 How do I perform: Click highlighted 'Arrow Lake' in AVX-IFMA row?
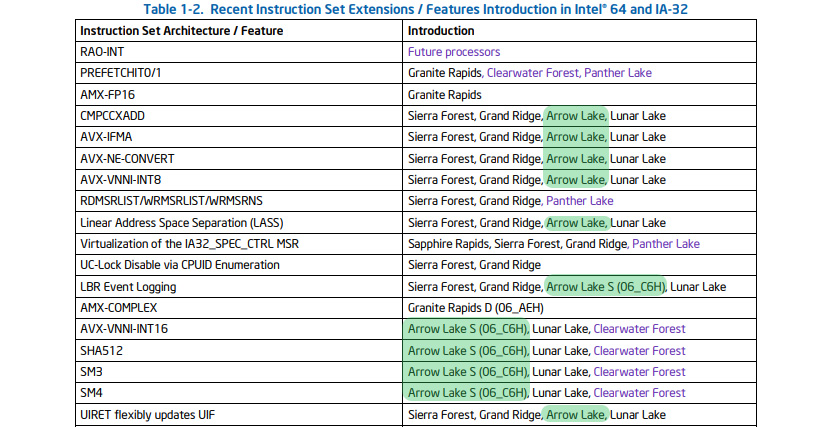pos(576,137)
